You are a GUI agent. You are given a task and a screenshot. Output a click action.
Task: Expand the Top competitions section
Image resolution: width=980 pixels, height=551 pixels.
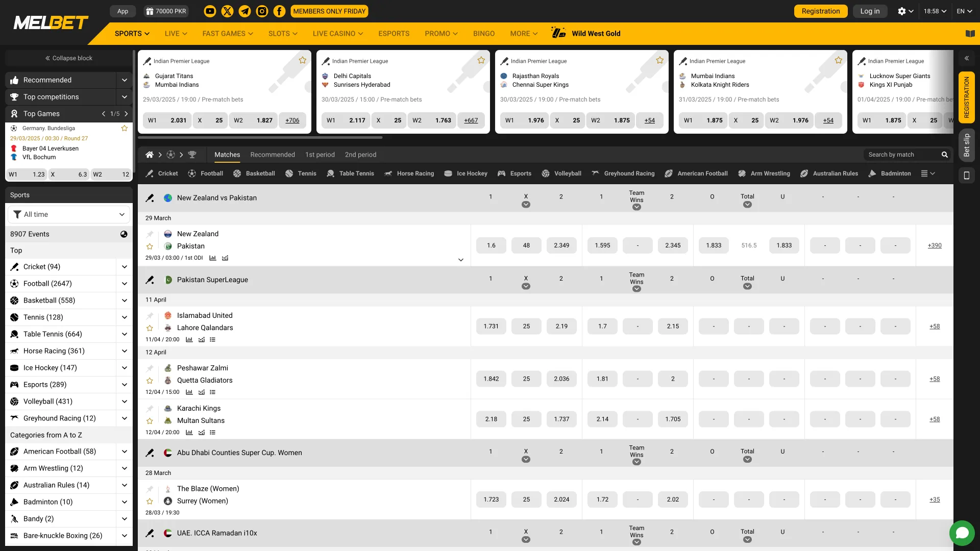click(x=124, y=97)
